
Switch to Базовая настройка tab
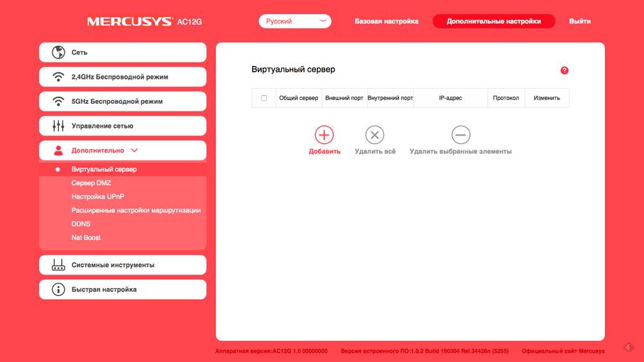click(386, 21)
